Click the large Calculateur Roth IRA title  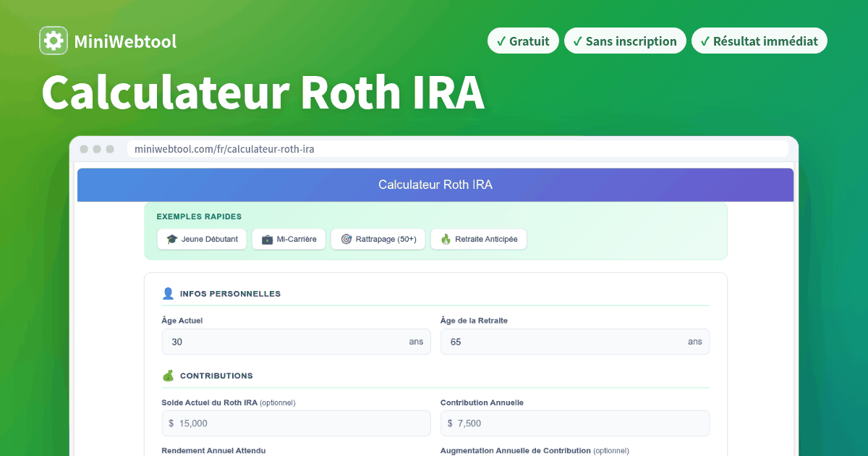point(263,92)
